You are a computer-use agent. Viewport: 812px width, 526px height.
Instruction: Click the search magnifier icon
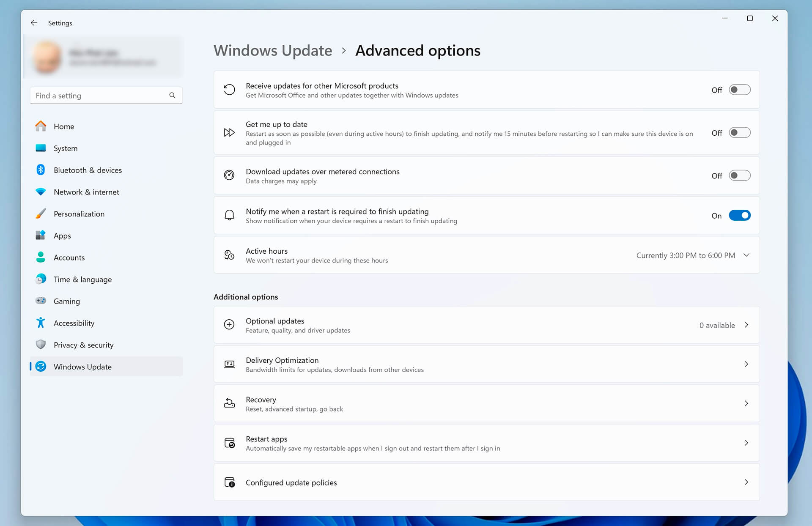point(172,96)
